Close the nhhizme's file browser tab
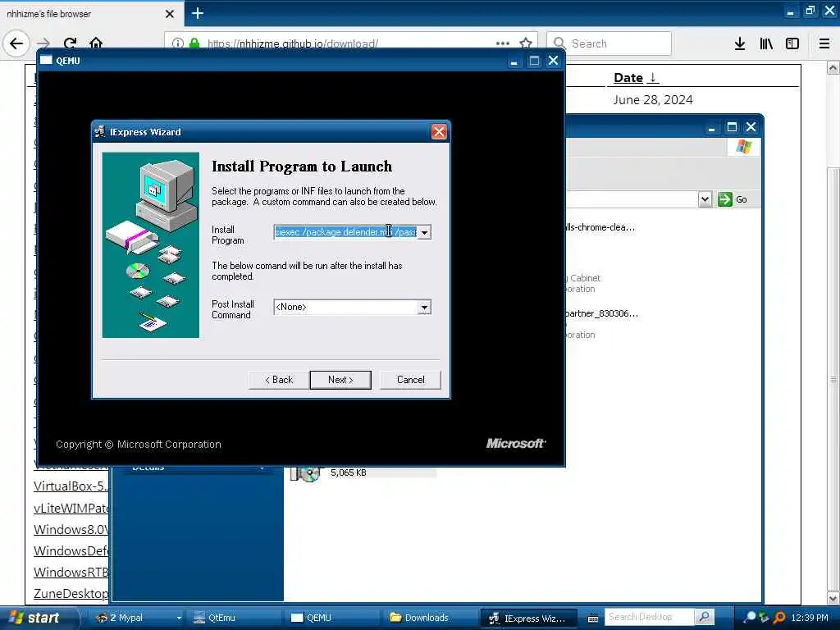 [x=169, y=13]
